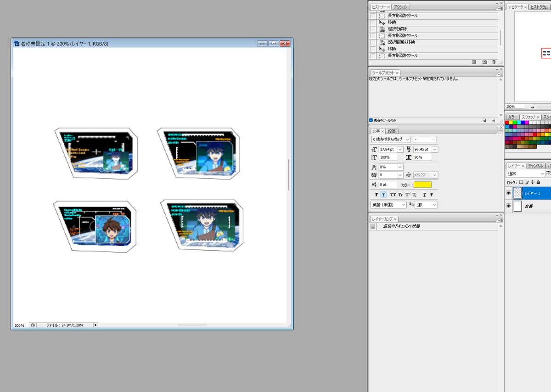Pick the red swatch in Swatches panel

pyautogui.click(x=508, y=123)
